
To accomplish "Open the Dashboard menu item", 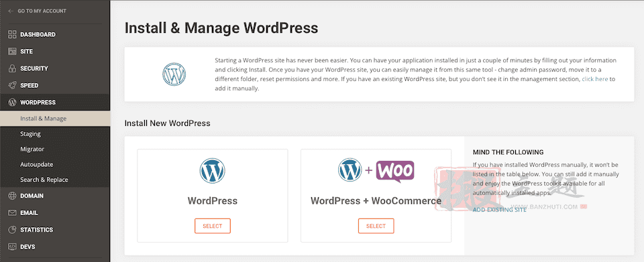I will (x=55, y=34).
